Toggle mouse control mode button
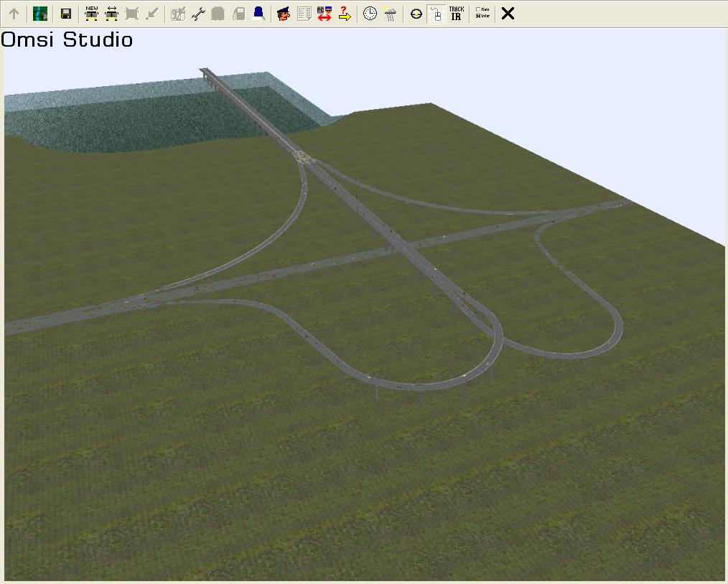 point(436,14)
